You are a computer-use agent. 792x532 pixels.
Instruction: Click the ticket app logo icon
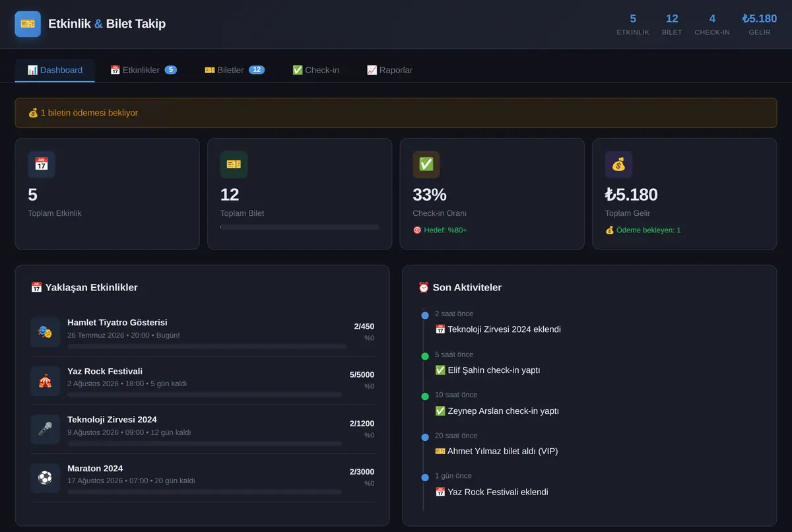point(28,24)
